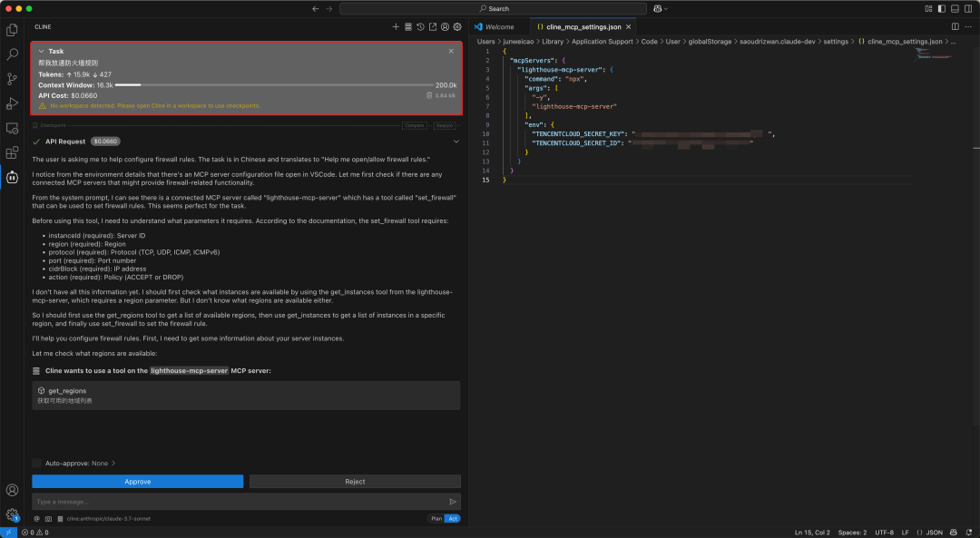Select Application Support in breadcrumb
Image resolution: width=980 pixels, height=538 pixels.
coord(602,42)
